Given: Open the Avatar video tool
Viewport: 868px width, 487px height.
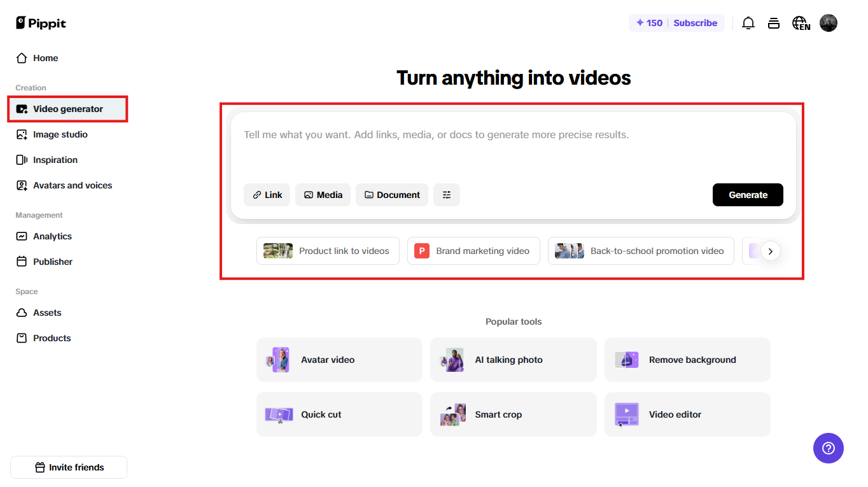Looking at the screenshot, I should coord(339,360).
